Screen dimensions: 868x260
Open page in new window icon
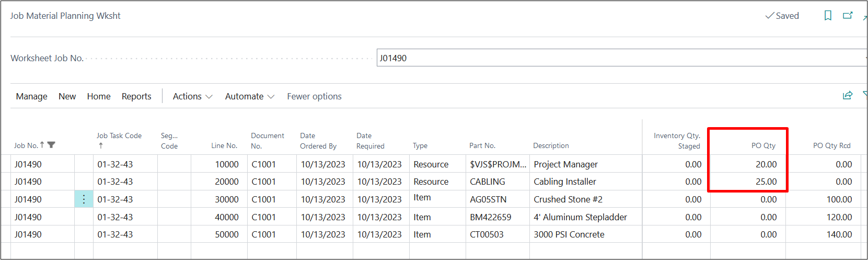(848, 16)
